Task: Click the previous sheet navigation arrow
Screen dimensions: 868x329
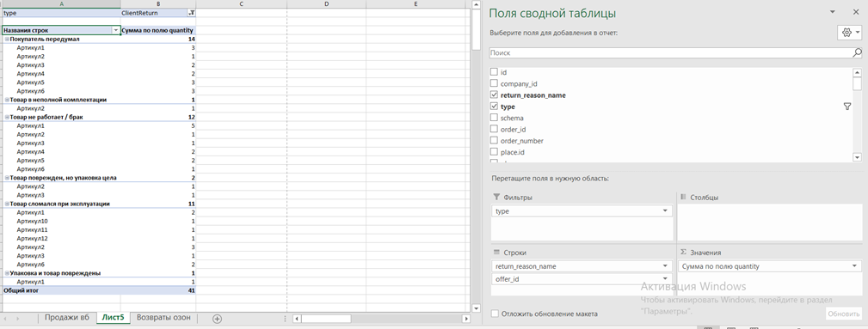Action: [6, 319]
